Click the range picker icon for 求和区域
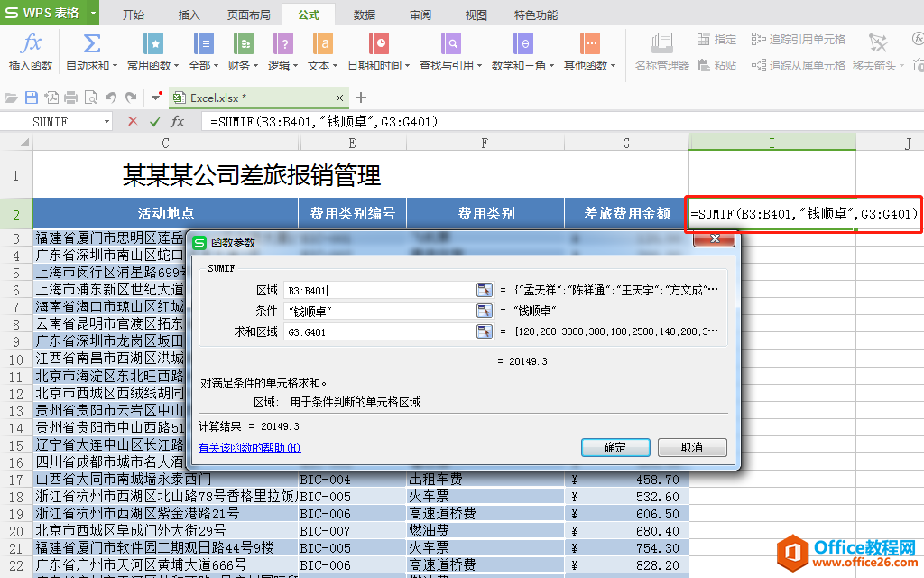 (x=485, y=331)
